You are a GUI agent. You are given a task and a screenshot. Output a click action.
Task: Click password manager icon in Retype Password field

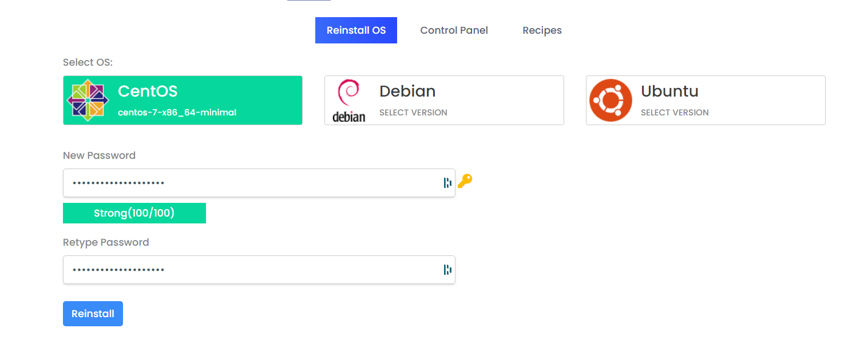click(447, 270)
